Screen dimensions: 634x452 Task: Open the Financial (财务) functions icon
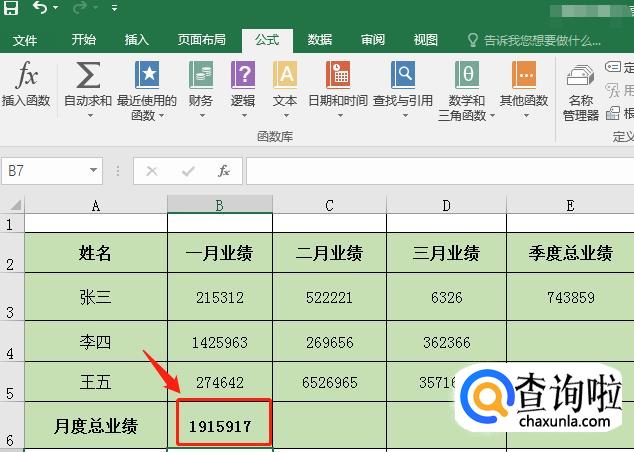(x=201, y=77)
